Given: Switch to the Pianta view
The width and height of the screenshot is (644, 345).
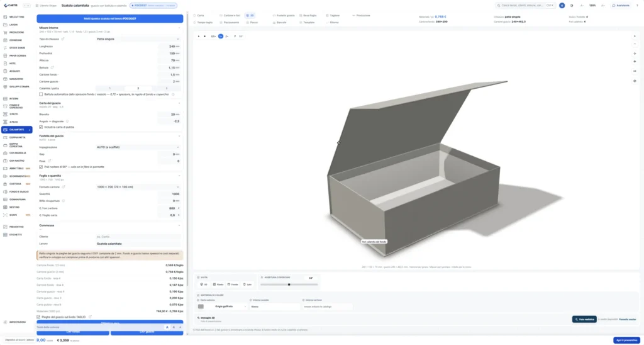Looking at the screenshot, I should pos(218,285).
